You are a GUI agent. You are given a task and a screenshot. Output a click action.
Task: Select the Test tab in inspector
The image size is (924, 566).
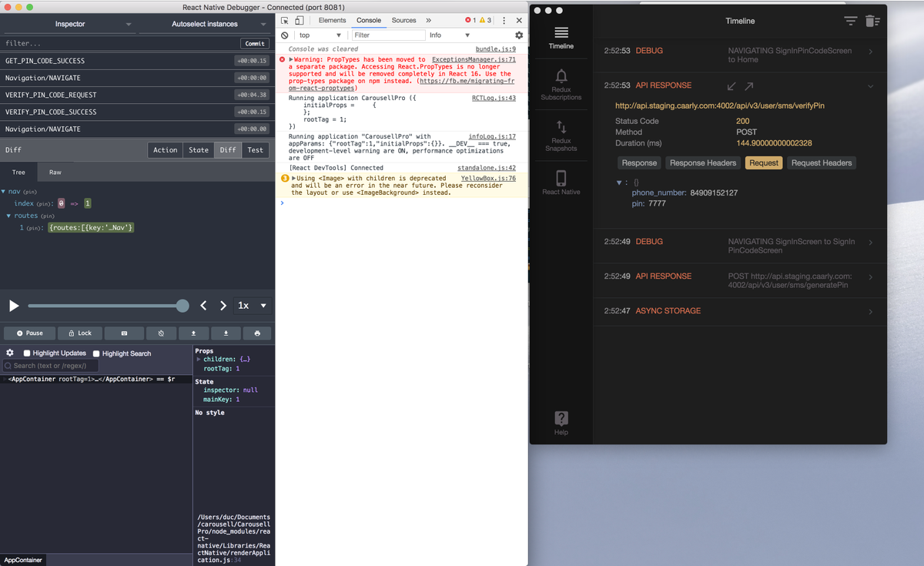[256, 150]
